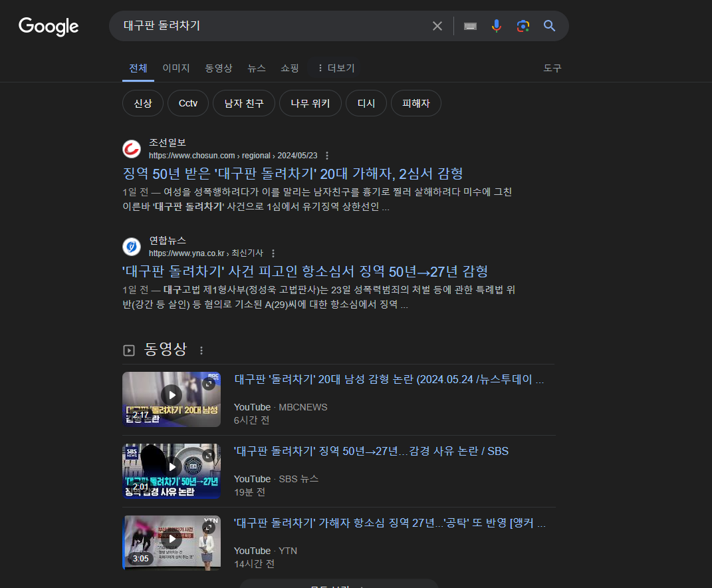Open the YTN 항소심 징역 27년 video link
The width and height of the screenshot is (712, 588).
click(390, 523)
